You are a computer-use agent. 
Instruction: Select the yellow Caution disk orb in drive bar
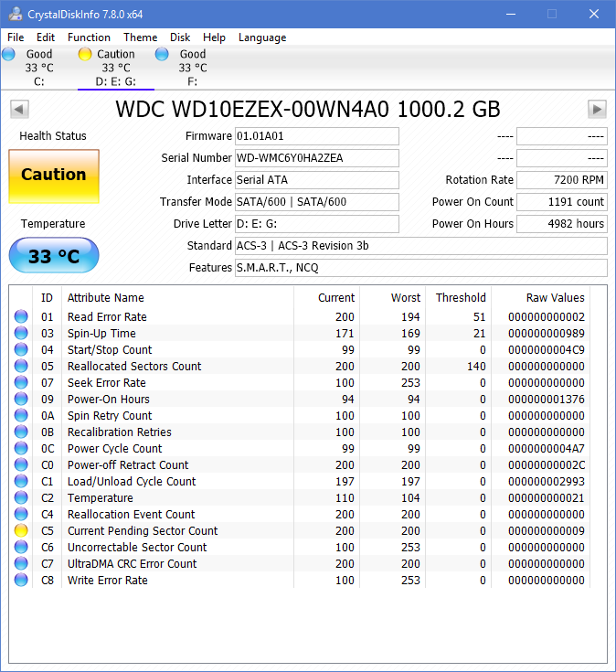click(x=85, y=55)
